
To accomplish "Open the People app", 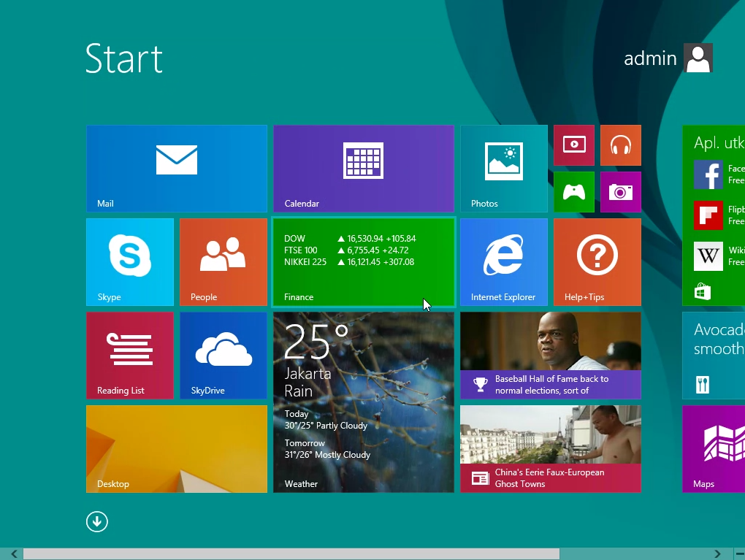I will click(x=223, y=261).
